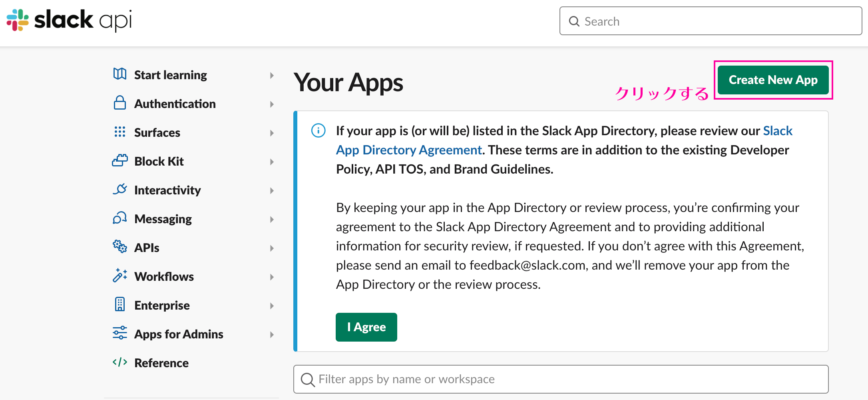868x400 pixels.
Task: Click the Authentication lock icon
Action: pyautogui.click(x=119, y=103)
